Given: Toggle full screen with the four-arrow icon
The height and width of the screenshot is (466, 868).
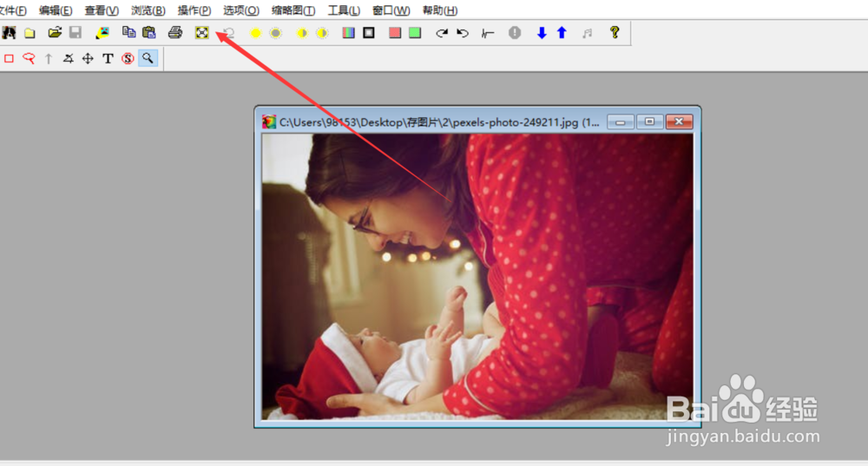Looking at the screenshot, I should pyautogui.click(x=202, y=33).
